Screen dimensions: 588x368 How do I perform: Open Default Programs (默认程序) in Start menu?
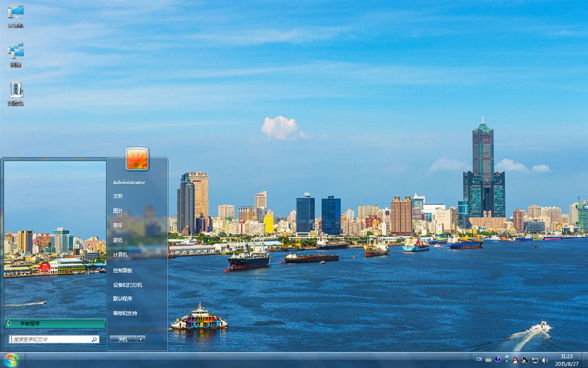click(x=122, y=299)
